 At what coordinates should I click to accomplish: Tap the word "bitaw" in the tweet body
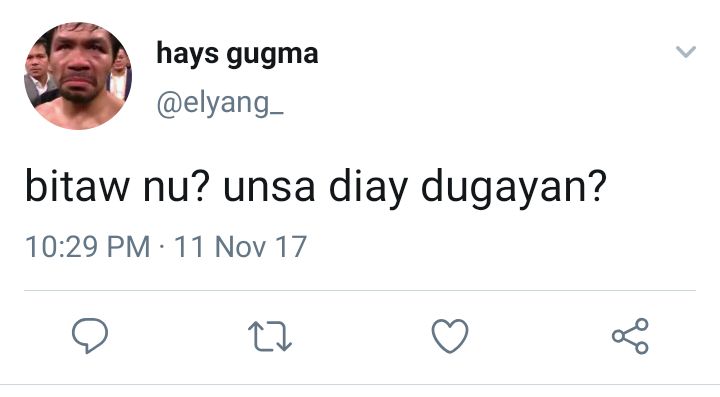(x=77, y=185)
